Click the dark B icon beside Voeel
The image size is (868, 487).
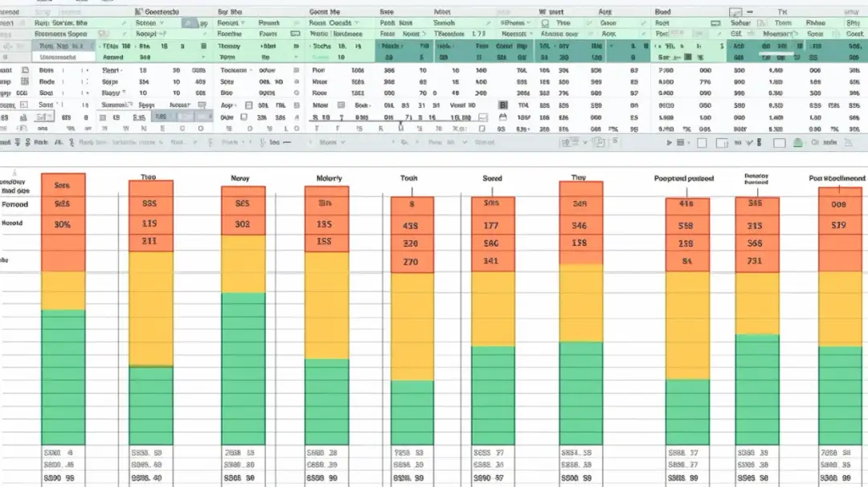coord(504,105)
